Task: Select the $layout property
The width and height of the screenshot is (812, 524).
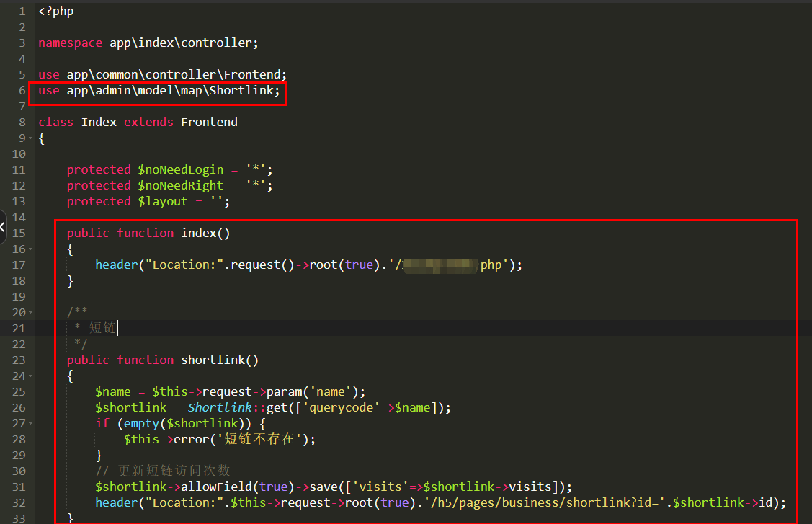Action: (x=163, y=202)
